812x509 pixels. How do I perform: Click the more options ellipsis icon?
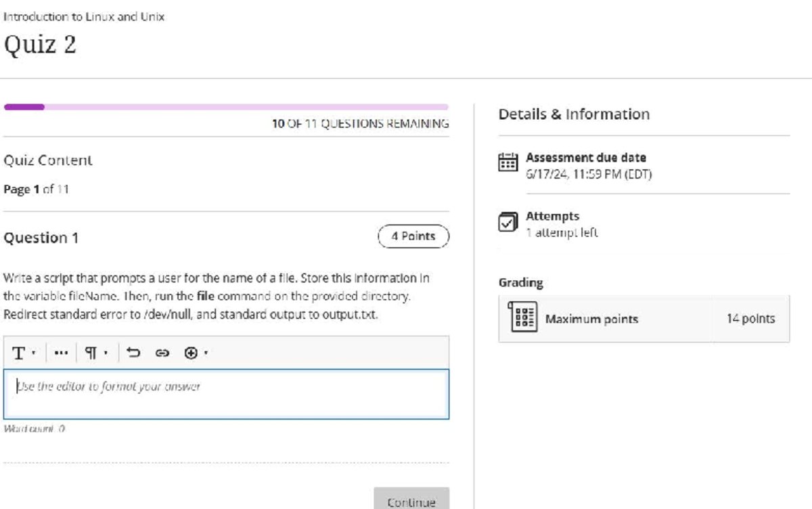pos(61,353)
